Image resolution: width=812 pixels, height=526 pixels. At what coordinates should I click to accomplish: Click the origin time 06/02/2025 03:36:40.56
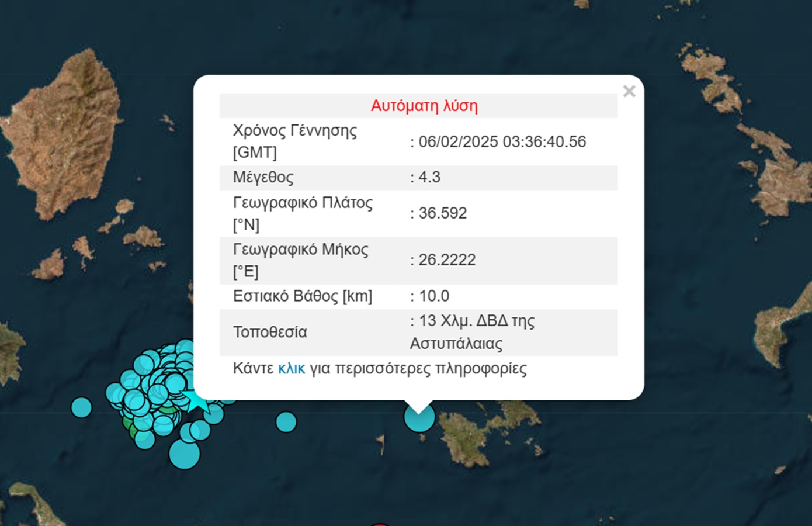pyautogui.click(x=502, y=142)
